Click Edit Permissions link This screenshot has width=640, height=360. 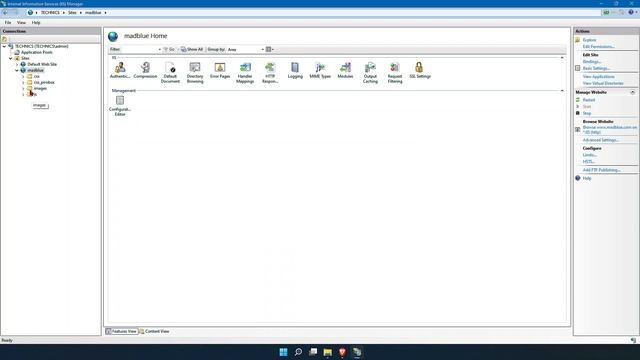click(x=598, y=47)
